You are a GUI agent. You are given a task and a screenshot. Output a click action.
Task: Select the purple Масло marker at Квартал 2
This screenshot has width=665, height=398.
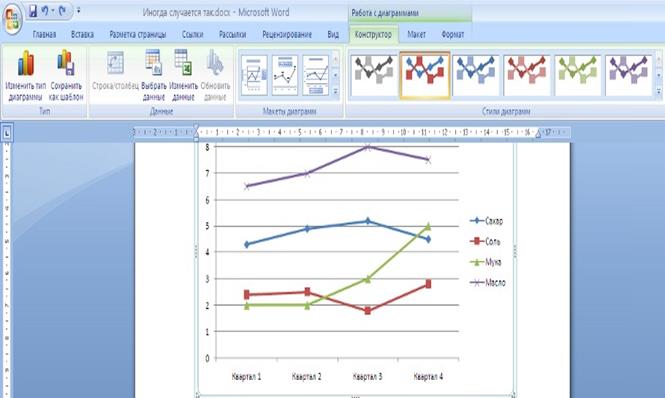307,174
